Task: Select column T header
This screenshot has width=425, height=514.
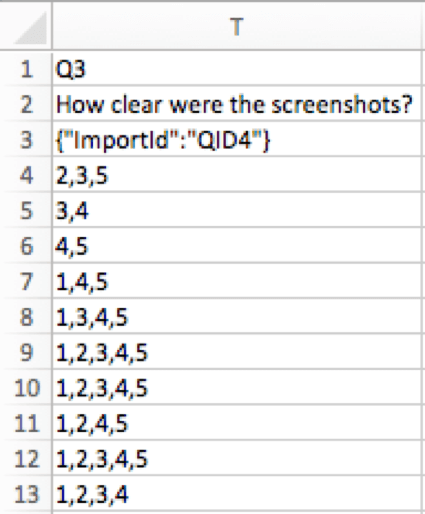Action: pos(237,26)
